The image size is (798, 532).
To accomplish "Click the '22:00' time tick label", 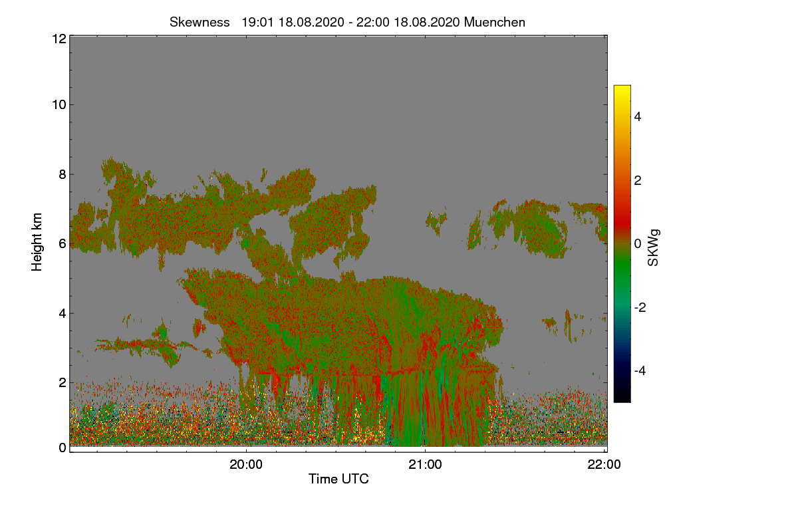I will coord(604,465).
